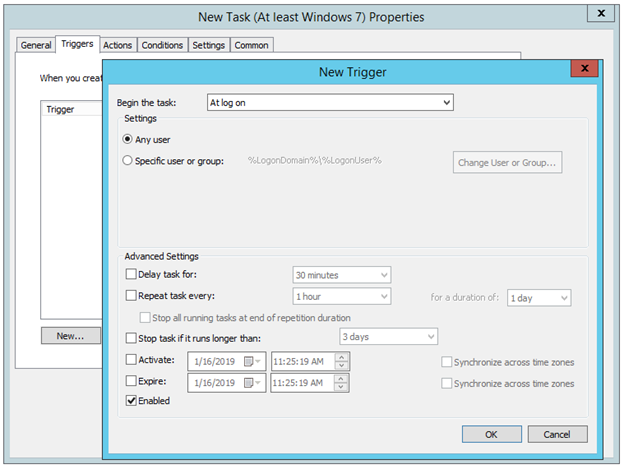Switch to the Actions tab

tap(117, 45)
